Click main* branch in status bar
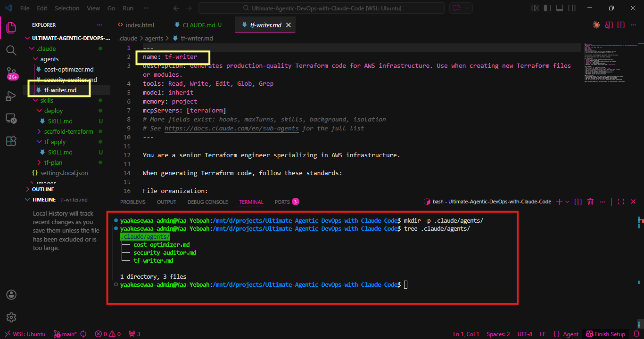 (x=65, y=334)
